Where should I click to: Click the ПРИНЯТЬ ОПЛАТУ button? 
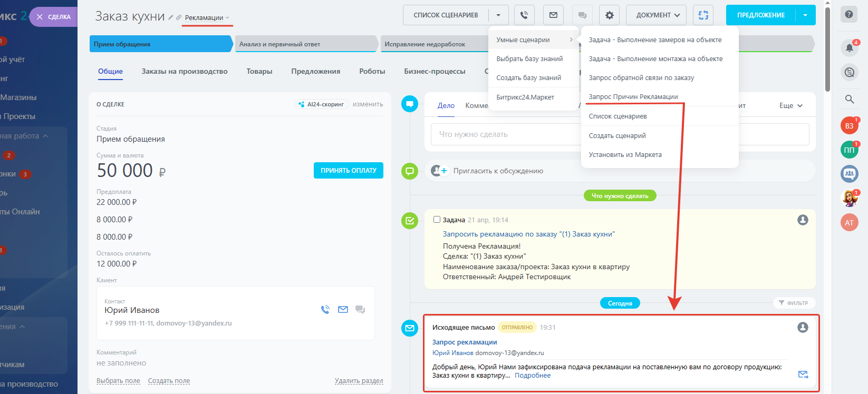click(349, 171)
